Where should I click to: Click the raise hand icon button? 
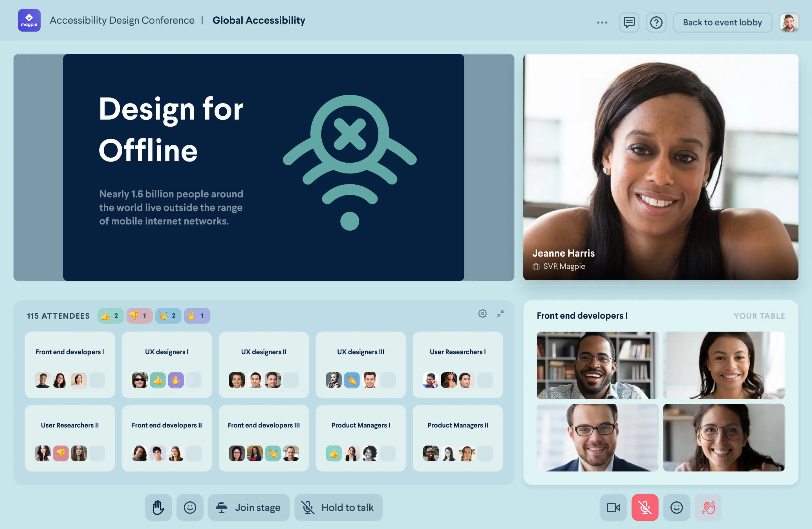point(158,507)
